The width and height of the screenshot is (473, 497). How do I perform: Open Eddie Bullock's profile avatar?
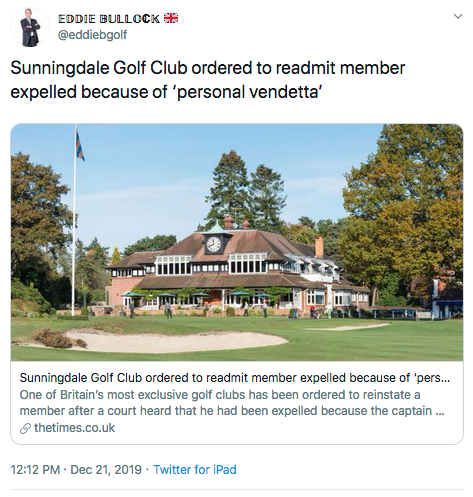click(x=30, y=27)
